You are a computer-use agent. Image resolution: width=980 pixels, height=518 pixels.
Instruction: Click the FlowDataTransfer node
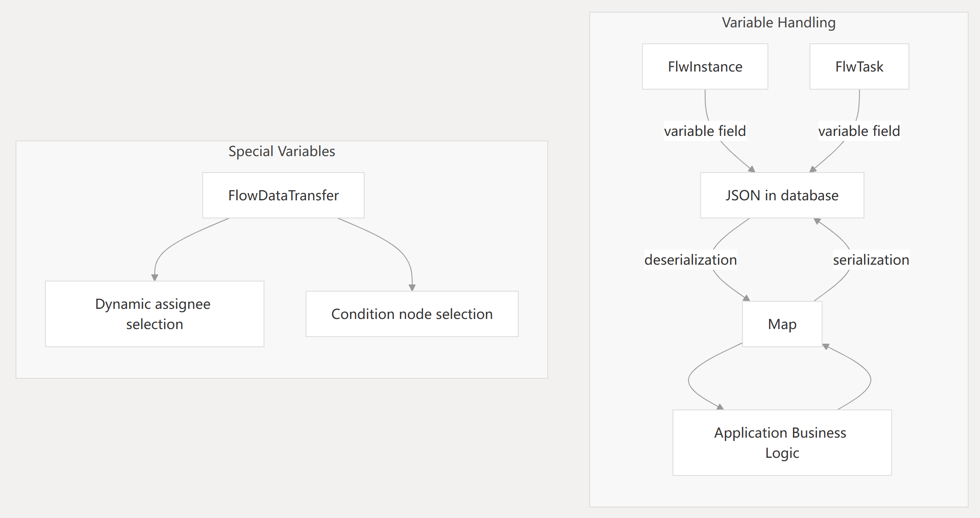(283, 195)
